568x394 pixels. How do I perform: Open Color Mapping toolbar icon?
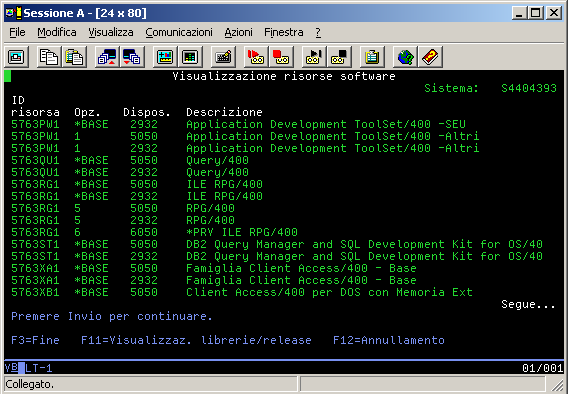pyautogui.click(x=190, y=57)
